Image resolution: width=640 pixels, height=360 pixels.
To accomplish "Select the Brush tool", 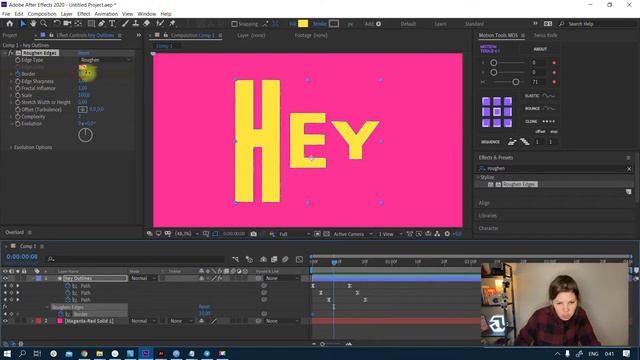I will click(x=126, y=24).
